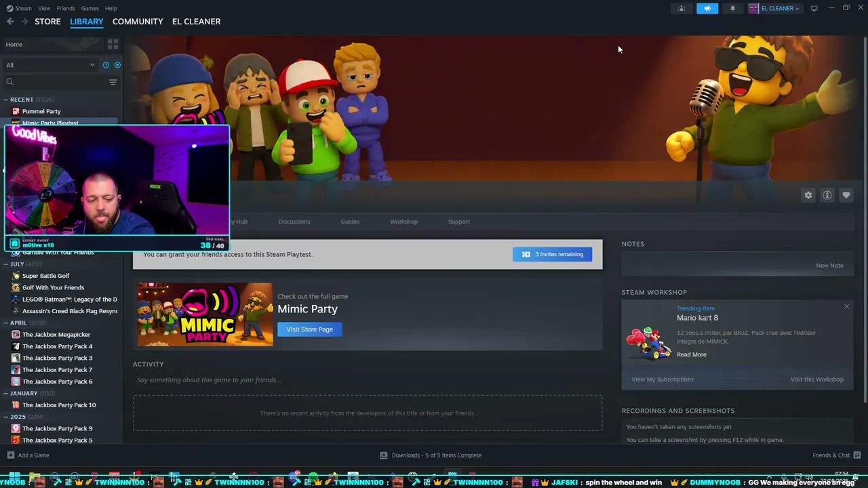Click the activity status input box

[368, 380]
